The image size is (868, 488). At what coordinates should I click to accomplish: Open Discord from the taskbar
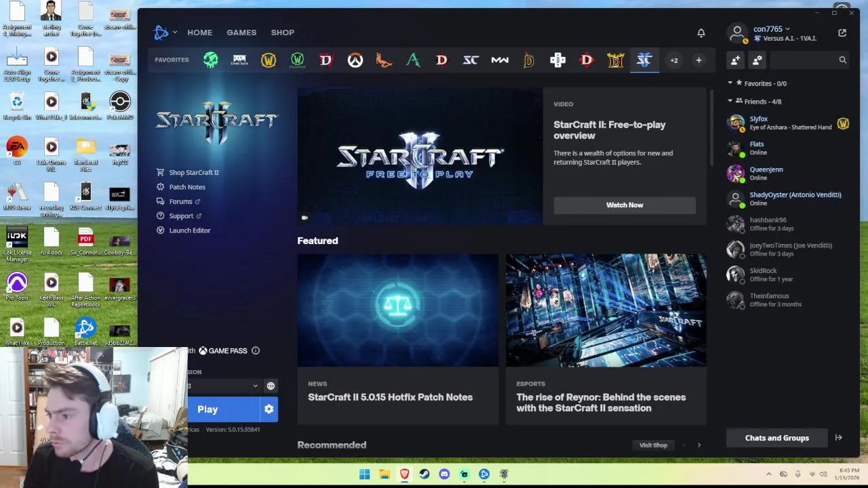(x=444, y=474)
